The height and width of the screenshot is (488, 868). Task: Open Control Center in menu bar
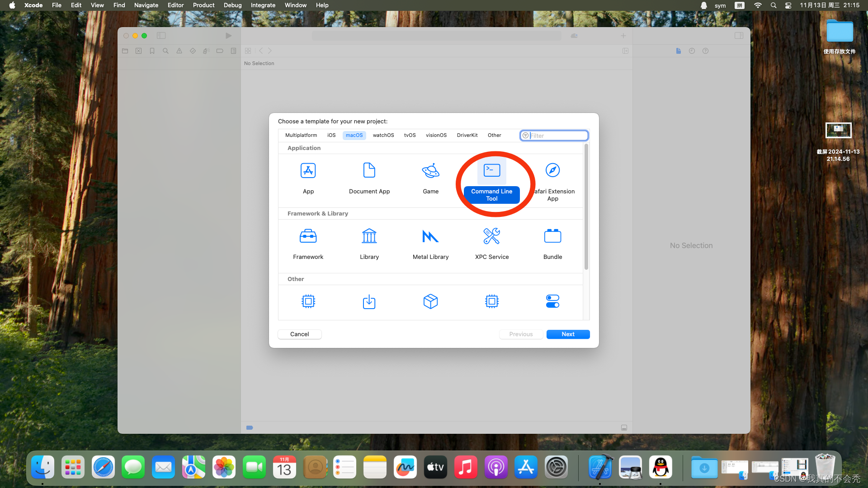tap(788, 5)
